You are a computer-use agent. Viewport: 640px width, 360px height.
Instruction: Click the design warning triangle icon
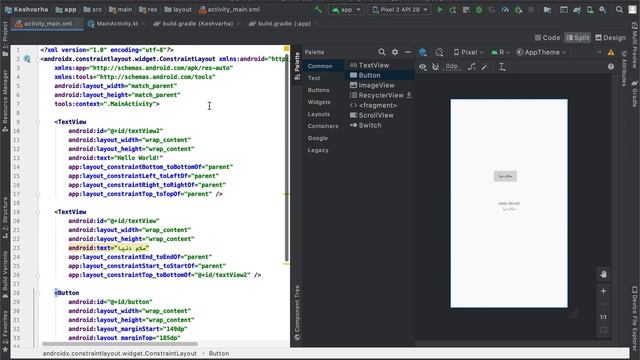pyautogui.click(x=611, y=52)
